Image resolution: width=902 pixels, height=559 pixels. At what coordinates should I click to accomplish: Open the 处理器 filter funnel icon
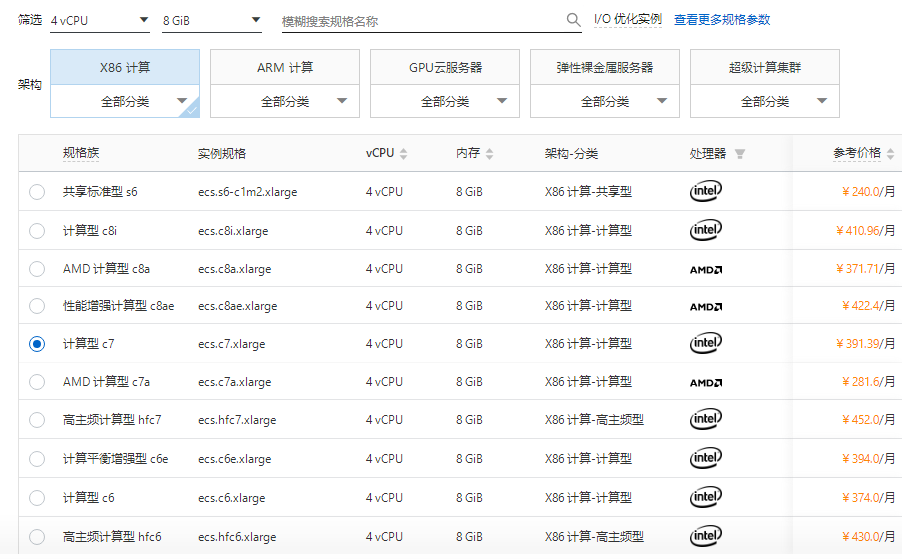(x=740, y=154)
